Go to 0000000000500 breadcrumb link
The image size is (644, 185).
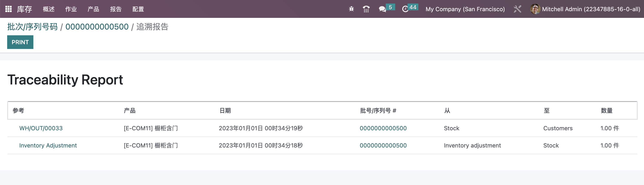97,27
